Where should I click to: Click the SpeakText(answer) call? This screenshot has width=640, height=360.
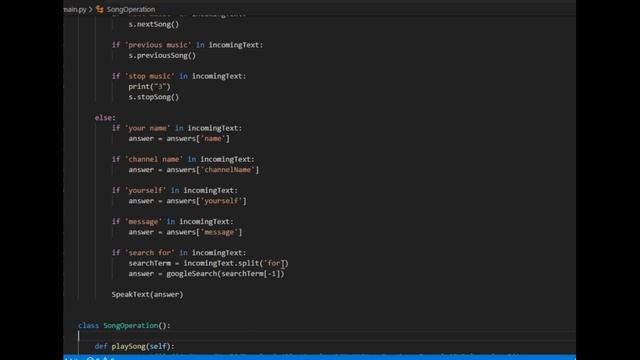[147, 294]
